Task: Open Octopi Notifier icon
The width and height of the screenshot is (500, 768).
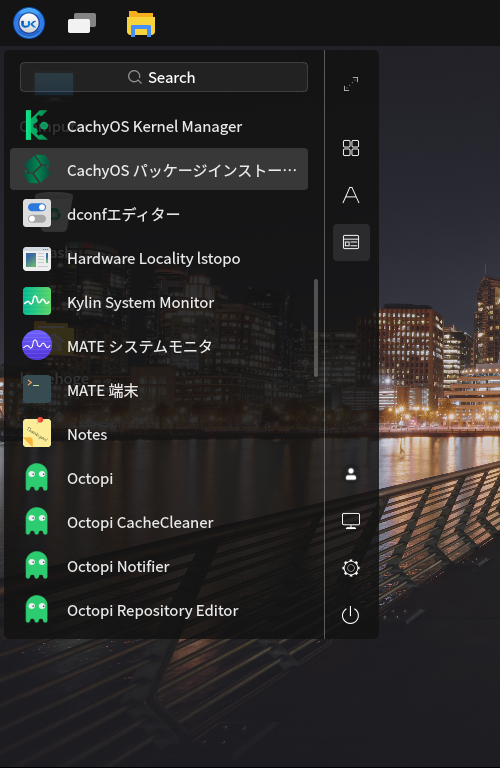Action: [x=37, y=565]
